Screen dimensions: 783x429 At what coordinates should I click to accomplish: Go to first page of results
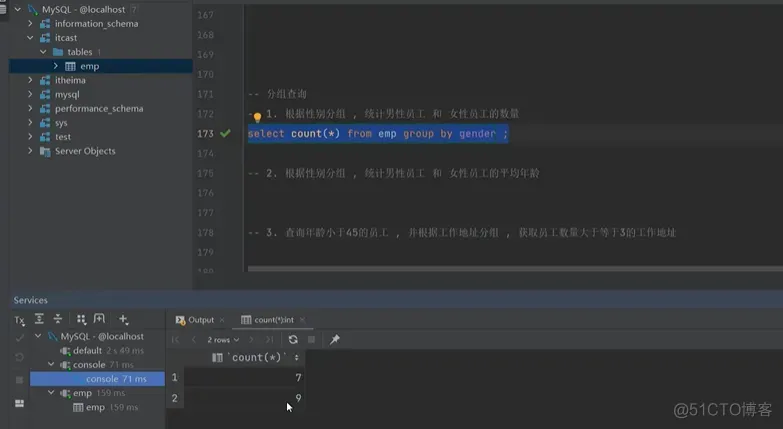(175, 340)
